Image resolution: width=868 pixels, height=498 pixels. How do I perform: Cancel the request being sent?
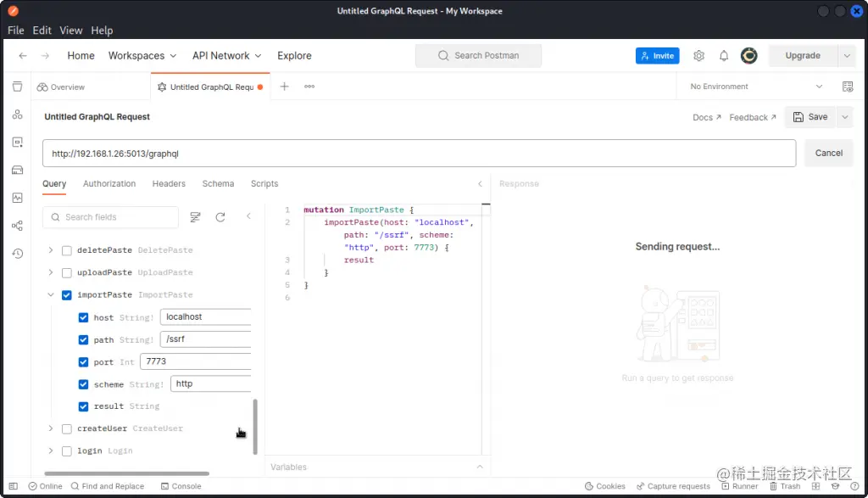829,153
